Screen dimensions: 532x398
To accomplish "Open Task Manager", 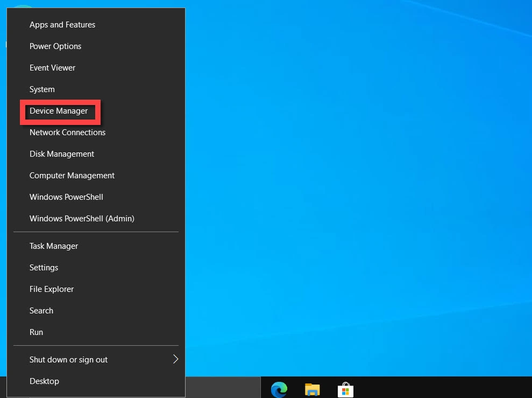I will point(96,246).
